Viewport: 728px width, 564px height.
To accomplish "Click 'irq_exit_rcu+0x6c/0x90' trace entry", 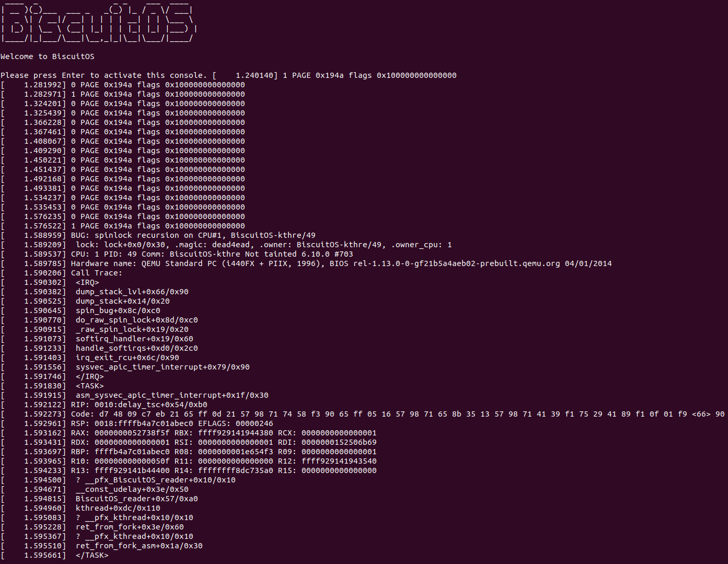I will 128,358.
